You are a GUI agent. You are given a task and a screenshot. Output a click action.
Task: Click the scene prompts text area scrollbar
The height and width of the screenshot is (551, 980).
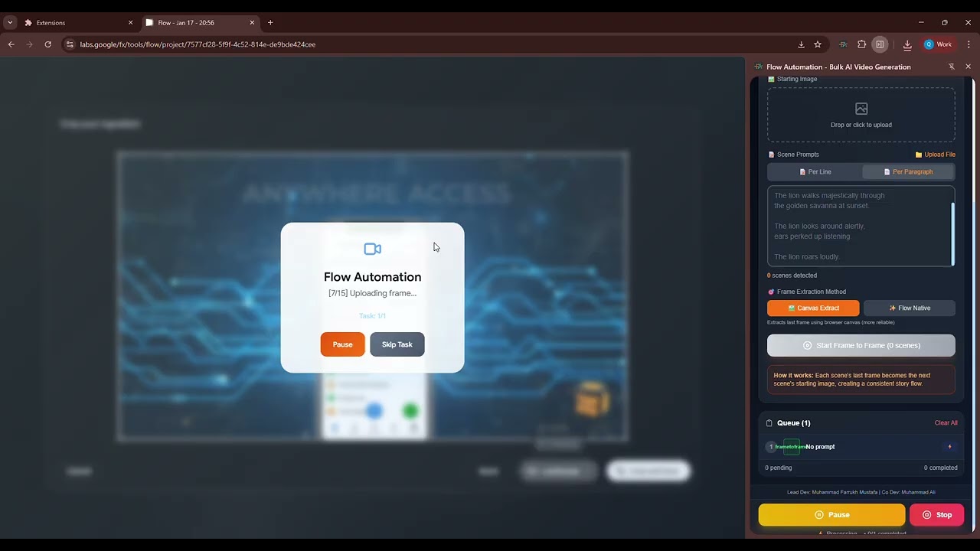pos(953,233)
